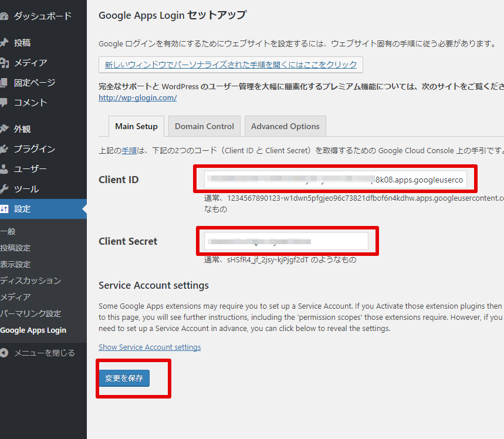Open the Google Apps Login submenu item
504x439 pixels.
click(x=33, y=330)
